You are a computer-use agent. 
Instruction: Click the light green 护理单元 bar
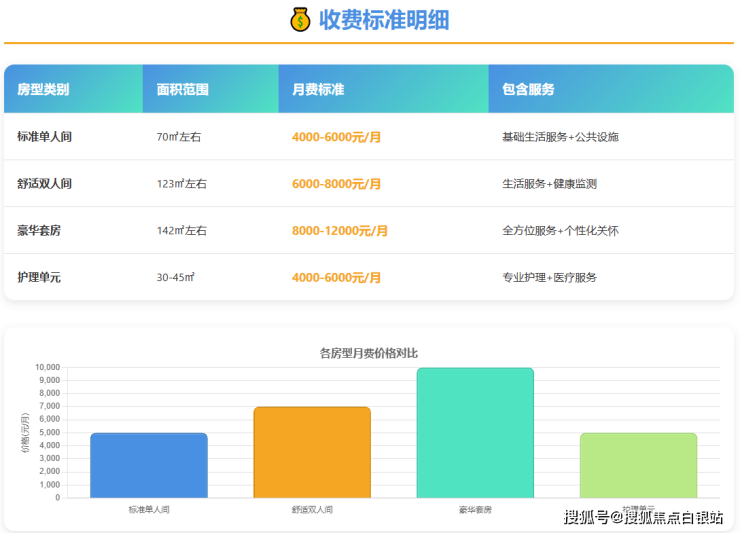click(x=638, y=465)
